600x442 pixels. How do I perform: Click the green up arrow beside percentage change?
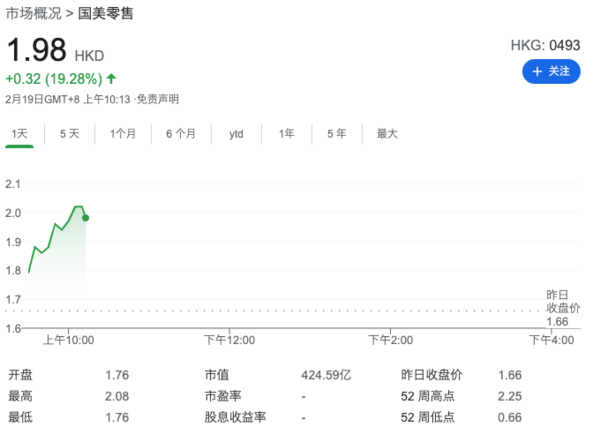tap(111, 79)
